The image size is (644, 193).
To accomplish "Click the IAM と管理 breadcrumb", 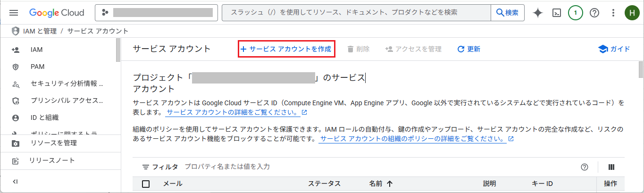I will pos(40,31).
